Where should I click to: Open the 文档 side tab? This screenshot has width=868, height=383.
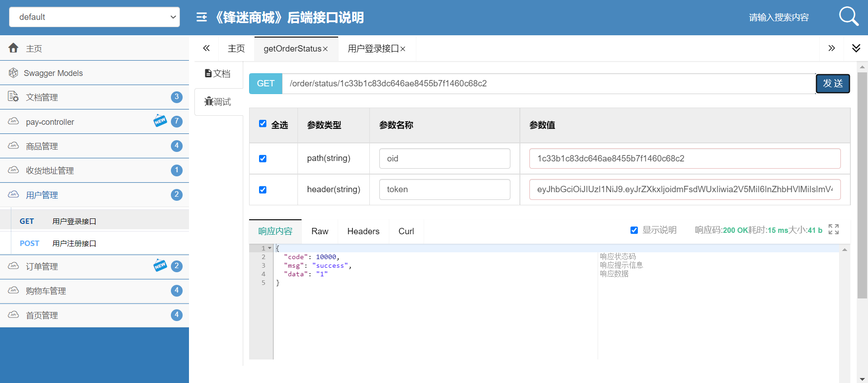tap(218, 73)
